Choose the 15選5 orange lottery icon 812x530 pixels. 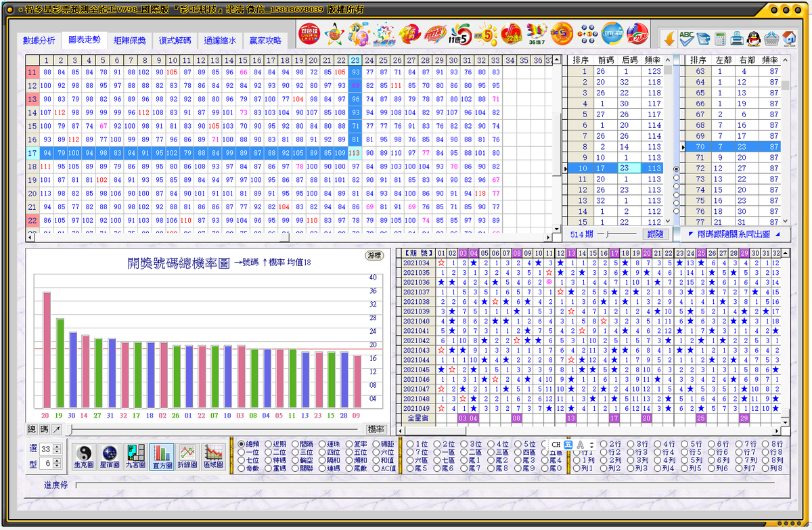pyautogui.click(x=562, y=32)
